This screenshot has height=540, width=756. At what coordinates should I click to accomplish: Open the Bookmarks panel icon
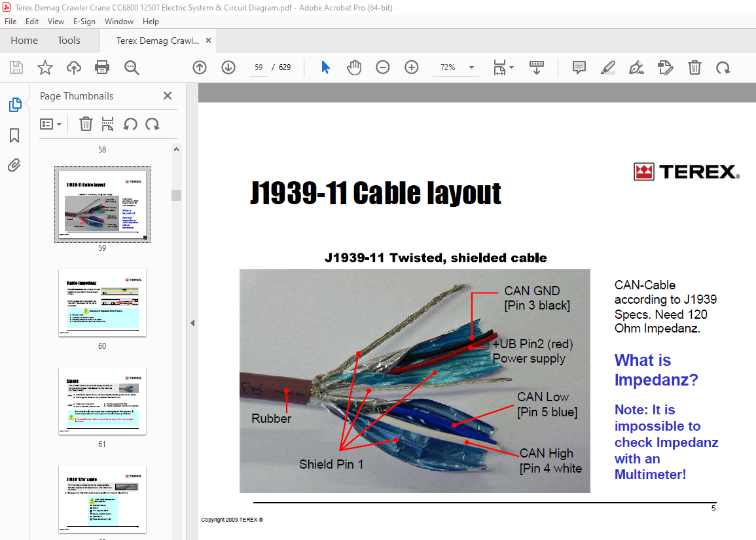pos(14,135)
